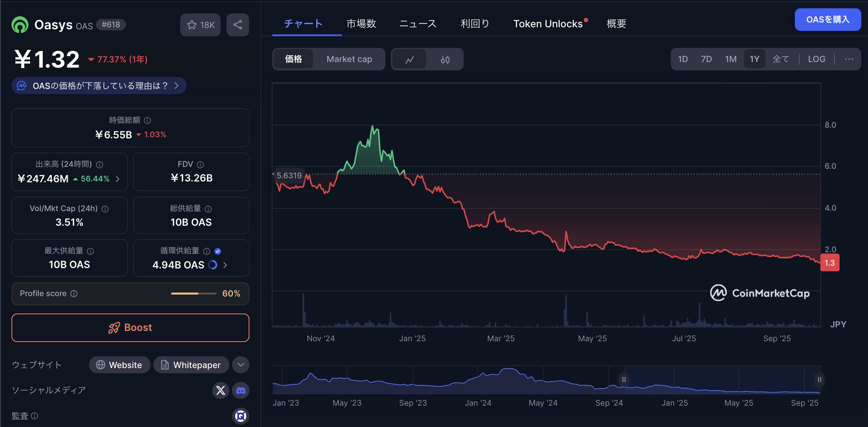Image resolution: width=868 pixels, height=427 pixels.
Task: Expand more website links chevron
Action: [x=241, y=365]
